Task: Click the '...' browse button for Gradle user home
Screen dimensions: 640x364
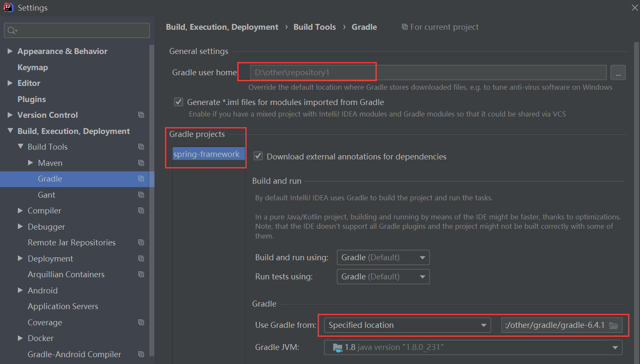Action: pyautogui.click(x=618, y=73)
